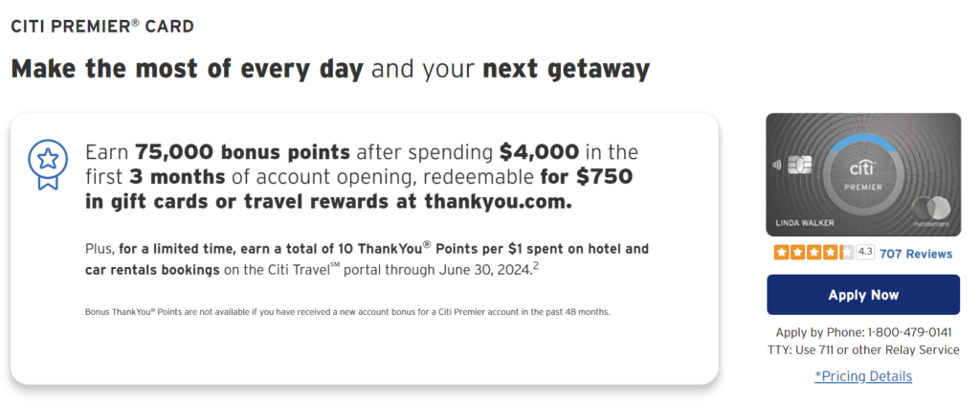This screenshot has height=402, width=980.
Task: Click the contactless payment symbol on card
Action: (x=778, y=166)
